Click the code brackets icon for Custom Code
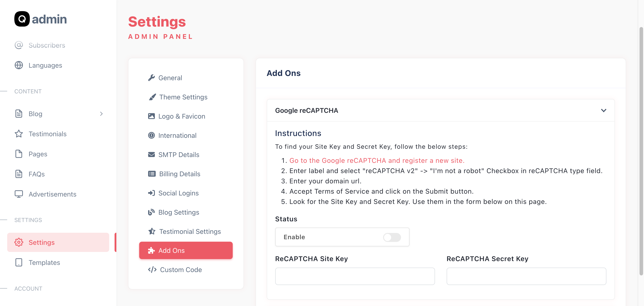 (152, 270)
